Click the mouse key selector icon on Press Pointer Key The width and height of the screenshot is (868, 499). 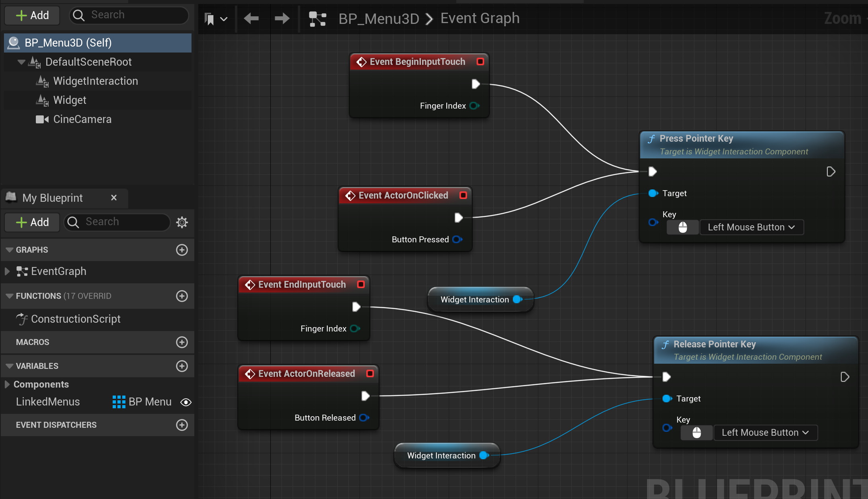682,227
